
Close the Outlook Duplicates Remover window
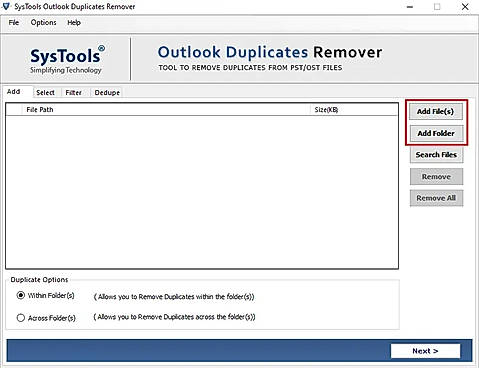click(465, 7)
